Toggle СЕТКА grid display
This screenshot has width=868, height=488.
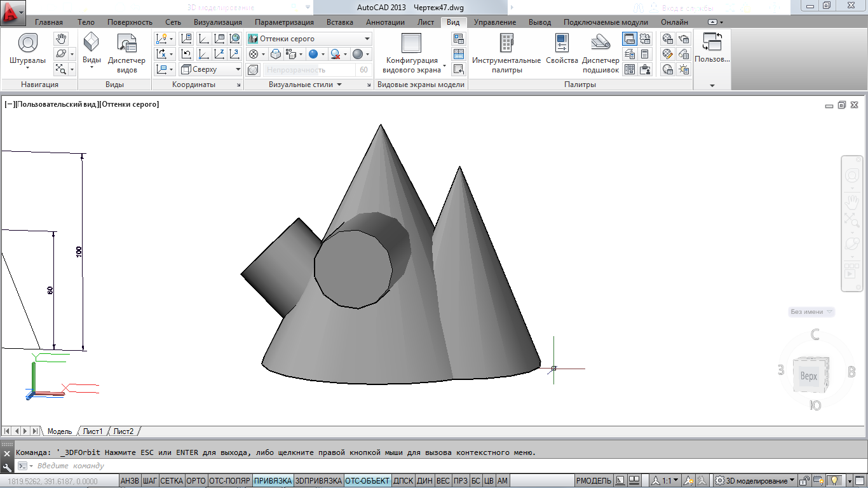[x=172, y=481]
